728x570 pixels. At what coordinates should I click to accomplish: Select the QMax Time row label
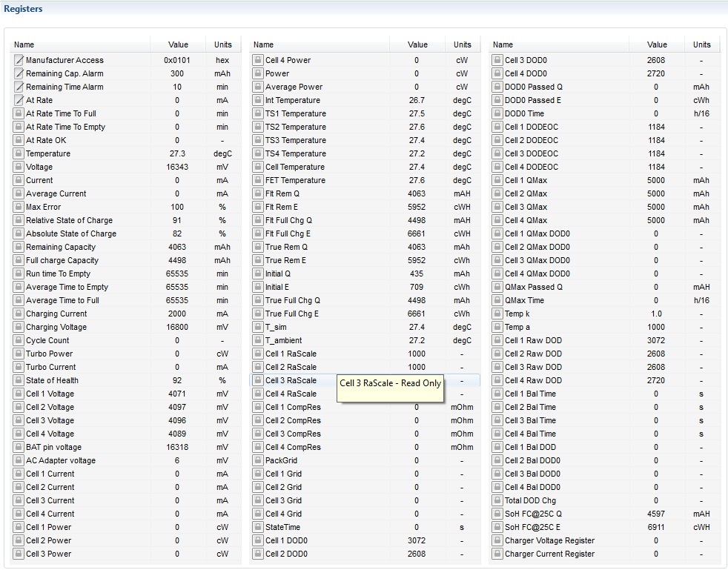tap(525, 300)
